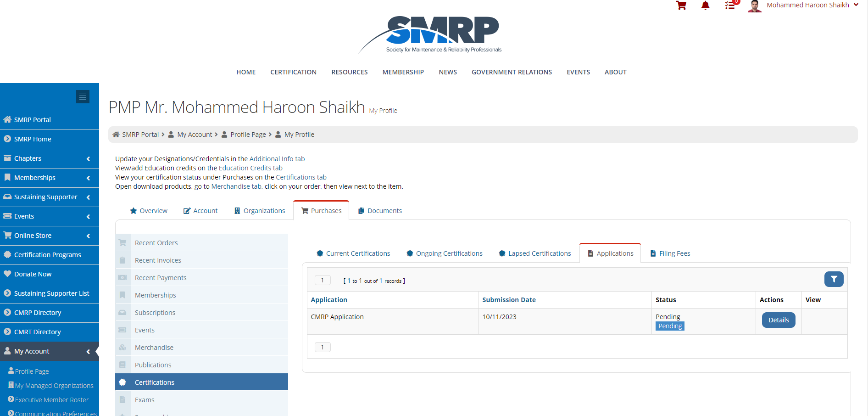
Task: Click the Subscriptions inbox icon
Action: tap(122, 313)
